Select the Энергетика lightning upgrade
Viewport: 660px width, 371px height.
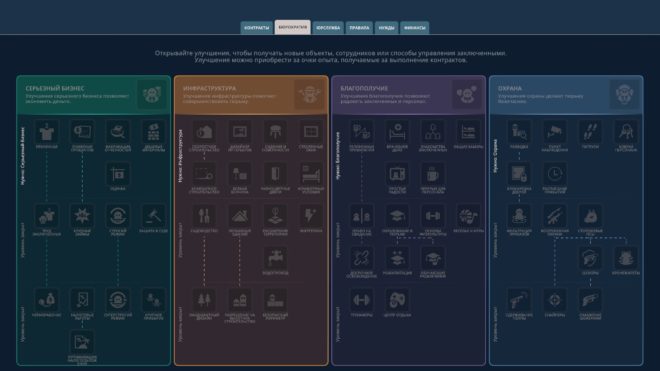[x=311, y=216]
